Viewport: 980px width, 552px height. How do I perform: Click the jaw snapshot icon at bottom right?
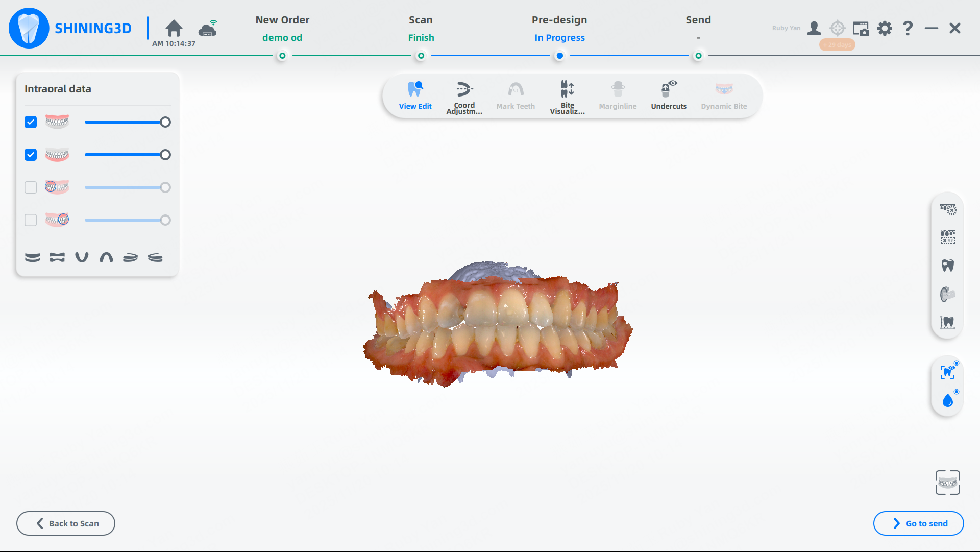948,483
